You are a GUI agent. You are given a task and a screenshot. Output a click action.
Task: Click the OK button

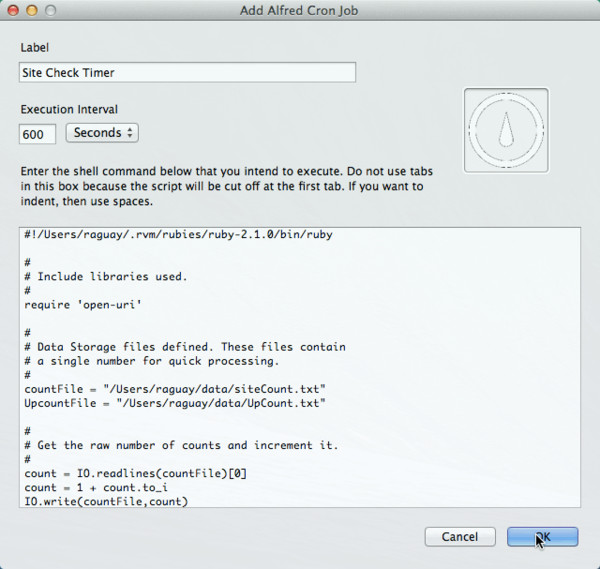tap(542, 536)
